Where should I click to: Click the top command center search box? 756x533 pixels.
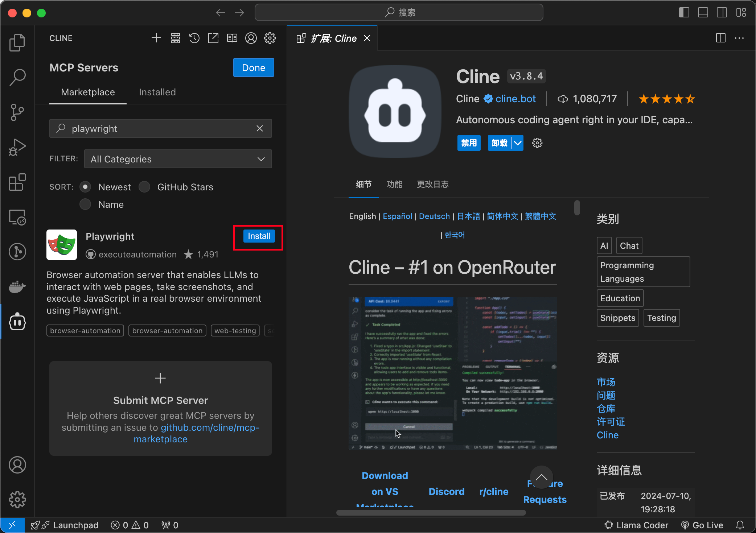pos(399,13)
